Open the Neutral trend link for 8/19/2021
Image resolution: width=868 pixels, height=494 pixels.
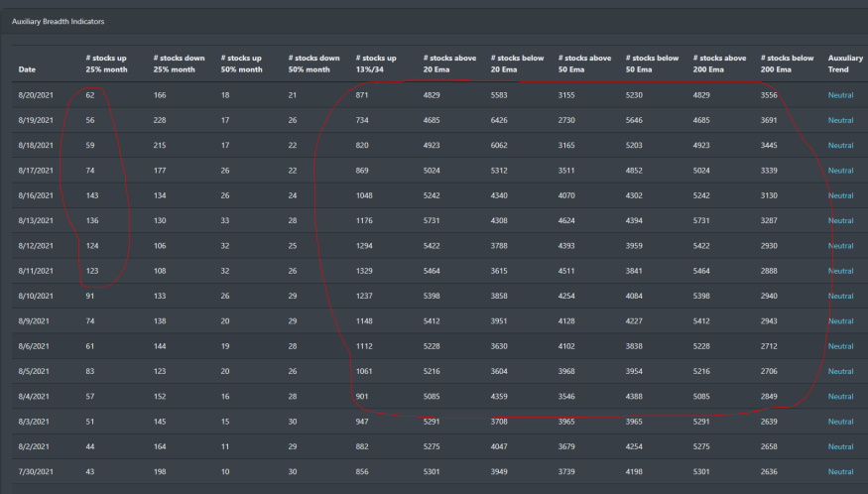[840, 120]
